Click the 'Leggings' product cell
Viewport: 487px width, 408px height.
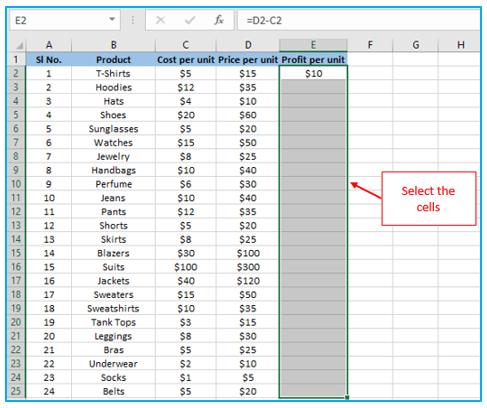(113, 336)
